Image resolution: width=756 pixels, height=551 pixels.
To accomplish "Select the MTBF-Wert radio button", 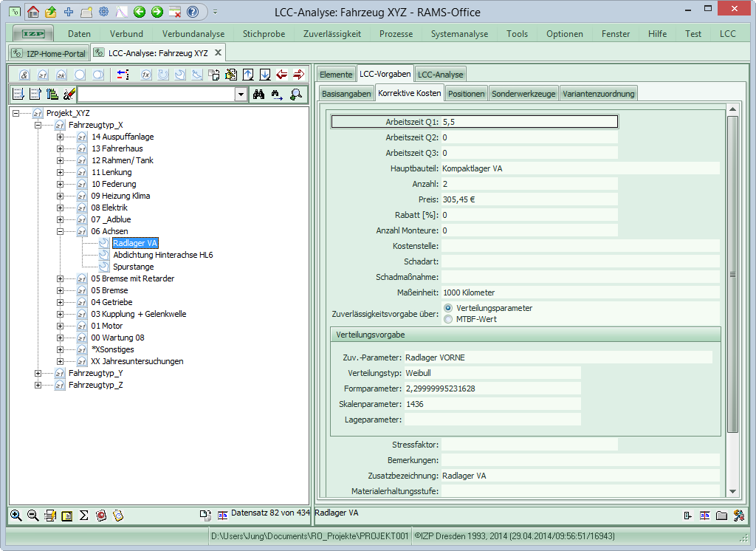I will tap(448, 319).
